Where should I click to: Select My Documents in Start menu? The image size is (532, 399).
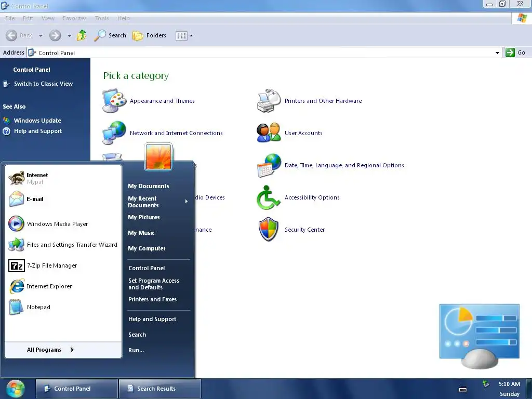pyautogui.click(x=148, y=186)
